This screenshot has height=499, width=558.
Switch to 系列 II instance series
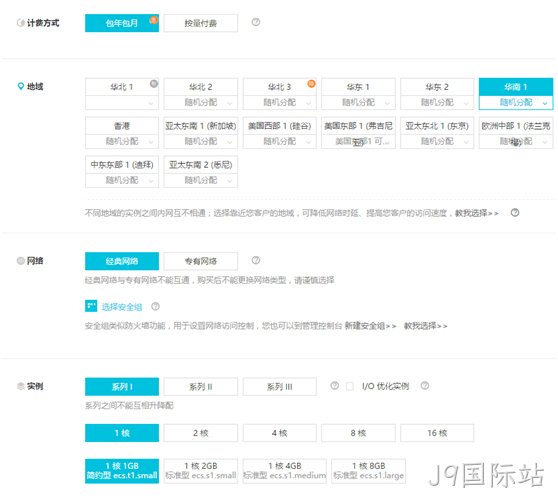click(201, 387)
